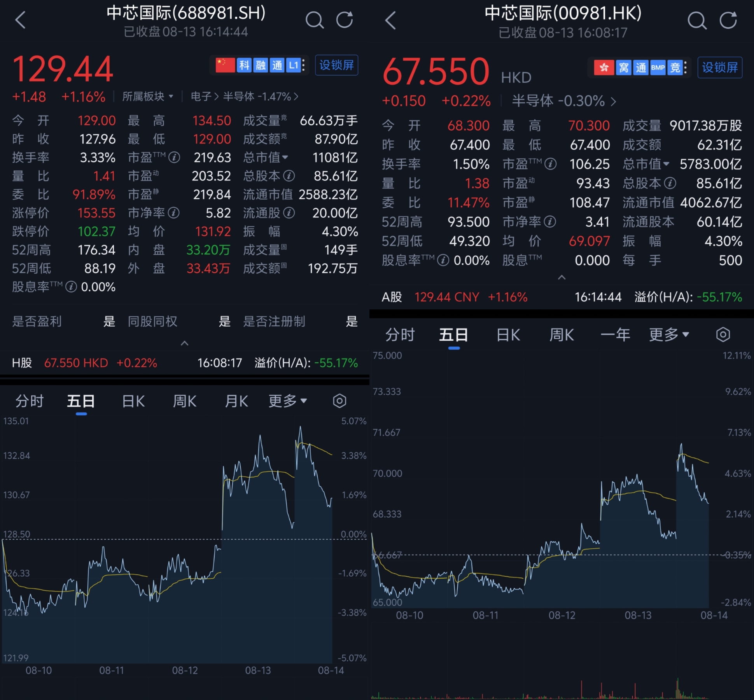Open the 半导体 -0.30% sector on the HK page
The height and width of the screenshot is (700, 754).
click(x=564, y=101)
